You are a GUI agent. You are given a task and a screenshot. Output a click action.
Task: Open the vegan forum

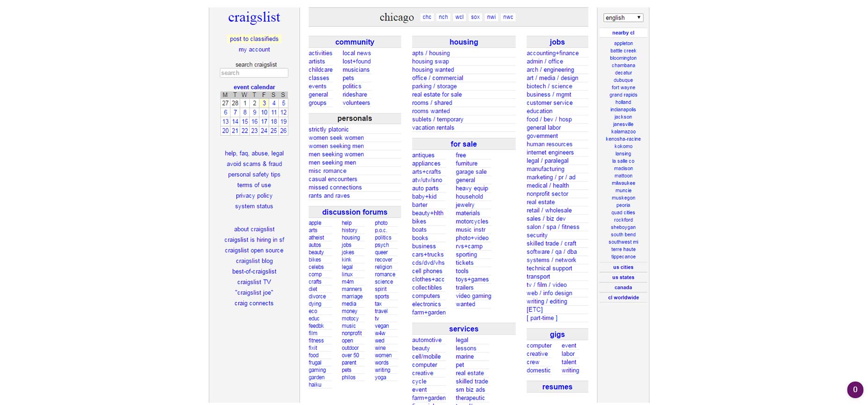tap(382, 326)
